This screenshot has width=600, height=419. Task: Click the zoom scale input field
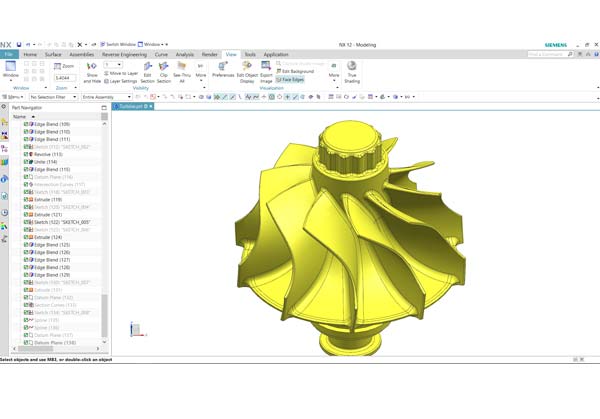65,78
